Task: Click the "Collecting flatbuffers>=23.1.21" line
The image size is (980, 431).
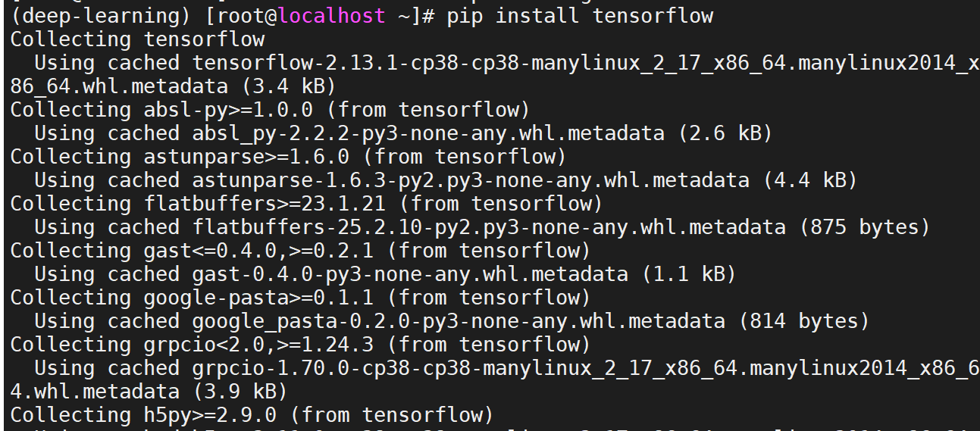Action: 306,203
